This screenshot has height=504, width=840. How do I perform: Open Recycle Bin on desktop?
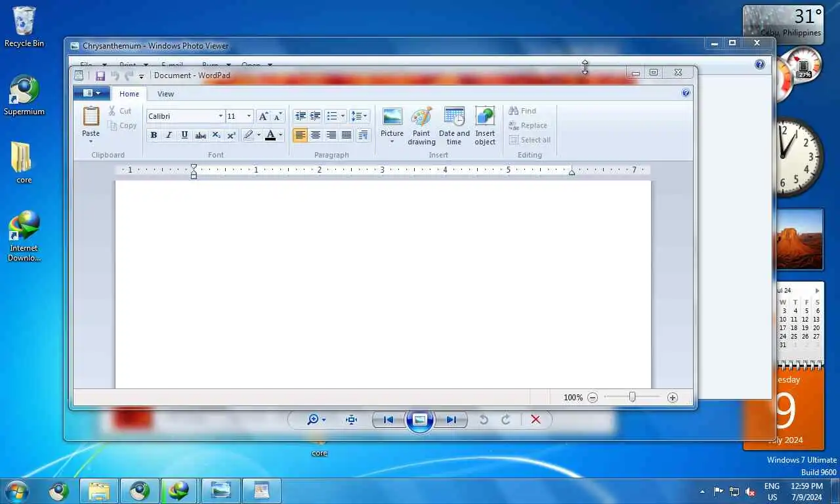24,27
